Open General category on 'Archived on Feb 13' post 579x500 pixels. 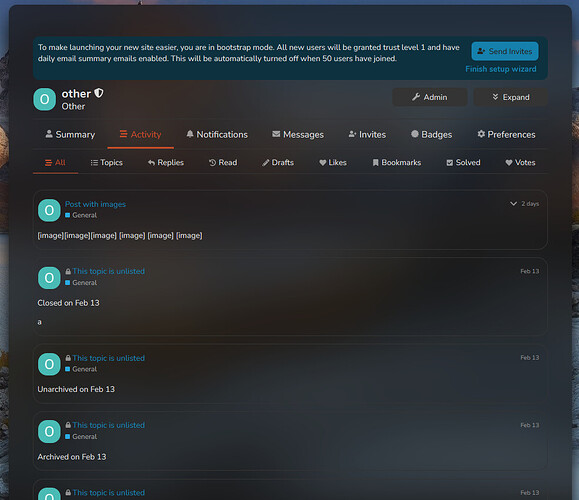click(x=81, y=437)
